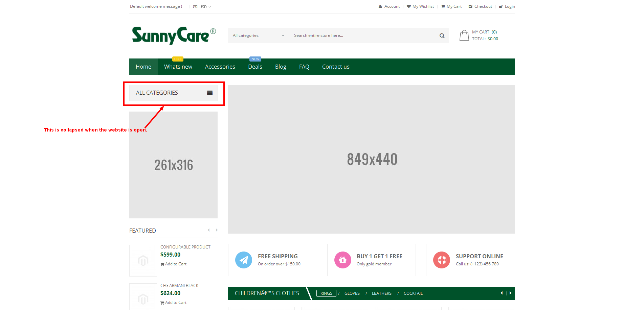
Task: Add Configurable Product to cart
Action: click(x=174, y=264)
